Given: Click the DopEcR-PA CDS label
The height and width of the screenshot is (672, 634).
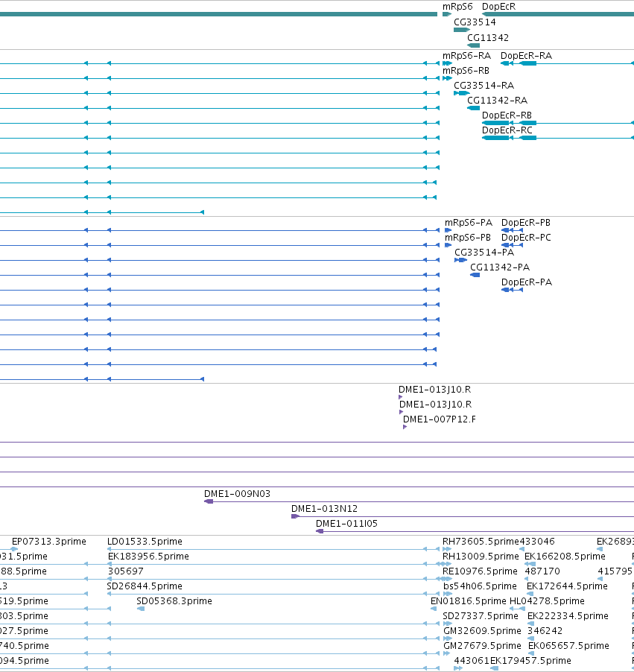Looking at the screenshot, I should [527, 282].
